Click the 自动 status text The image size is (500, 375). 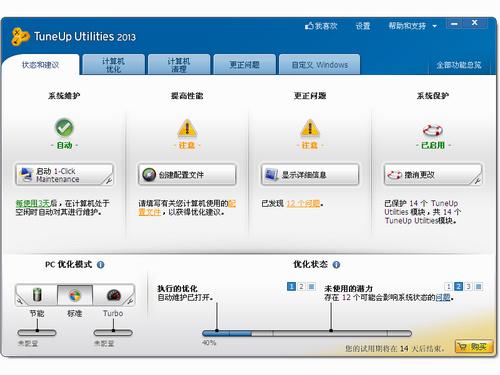pos(64,145)
